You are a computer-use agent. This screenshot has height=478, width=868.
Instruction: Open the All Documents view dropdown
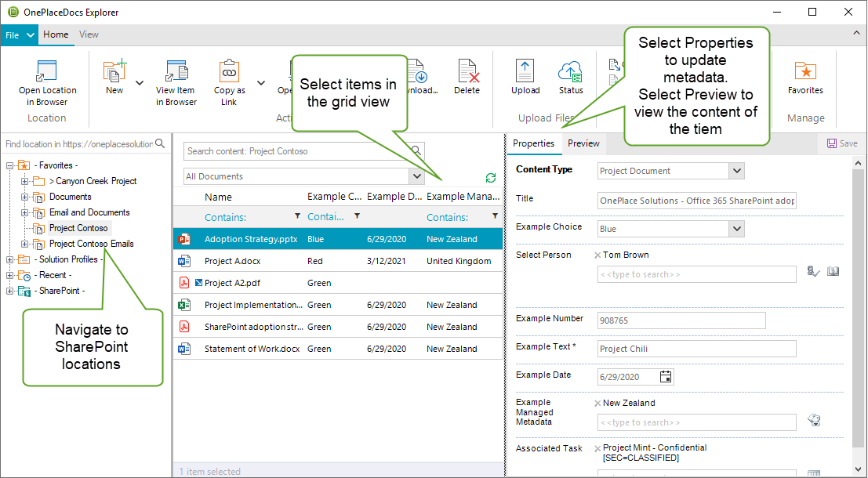416,176
